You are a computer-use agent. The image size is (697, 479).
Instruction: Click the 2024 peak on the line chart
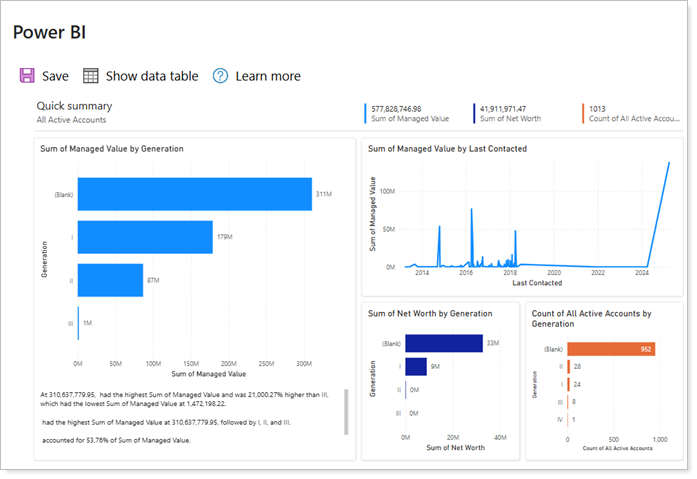pyautogui.click(x=668, y=164)
